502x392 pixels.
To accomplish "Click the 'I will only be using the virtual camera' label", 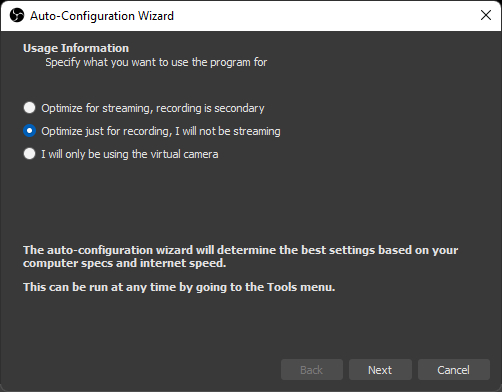I will 130,154.
